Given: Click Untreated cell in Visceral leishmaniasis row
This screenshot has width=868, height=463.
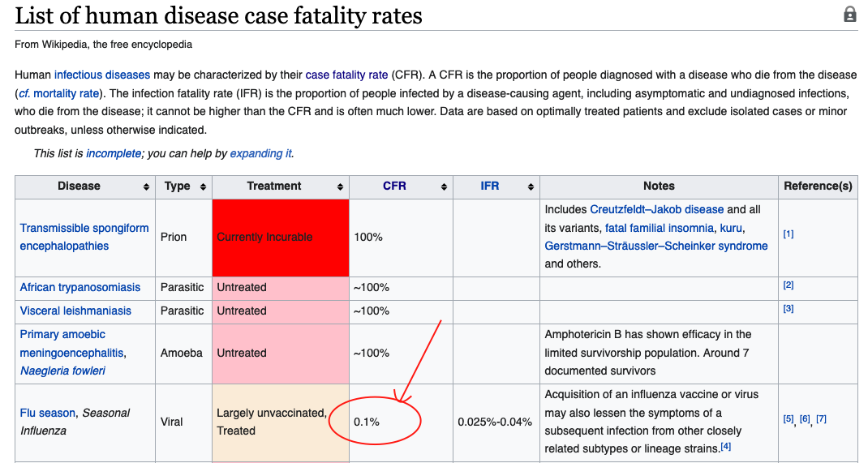Looking at the screenshot, I should [281, 311].
